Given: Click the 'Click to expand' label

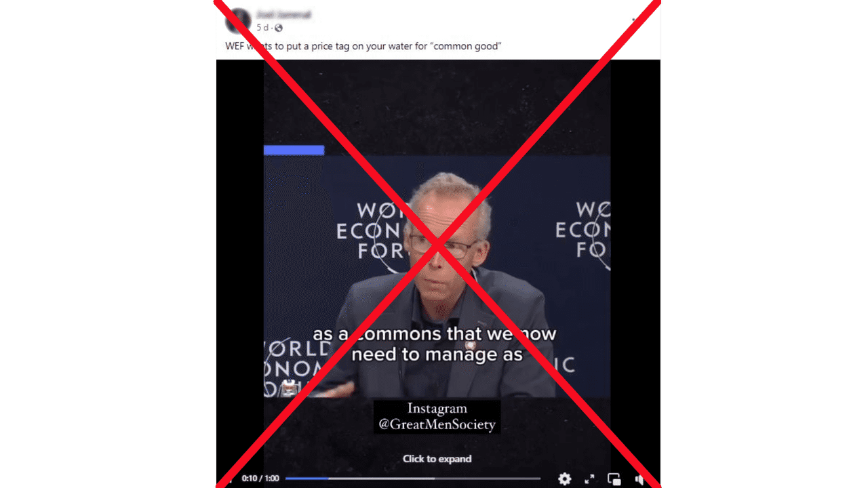Looking at the screenshot, I should pyautogui.click(x=437, y=459).
